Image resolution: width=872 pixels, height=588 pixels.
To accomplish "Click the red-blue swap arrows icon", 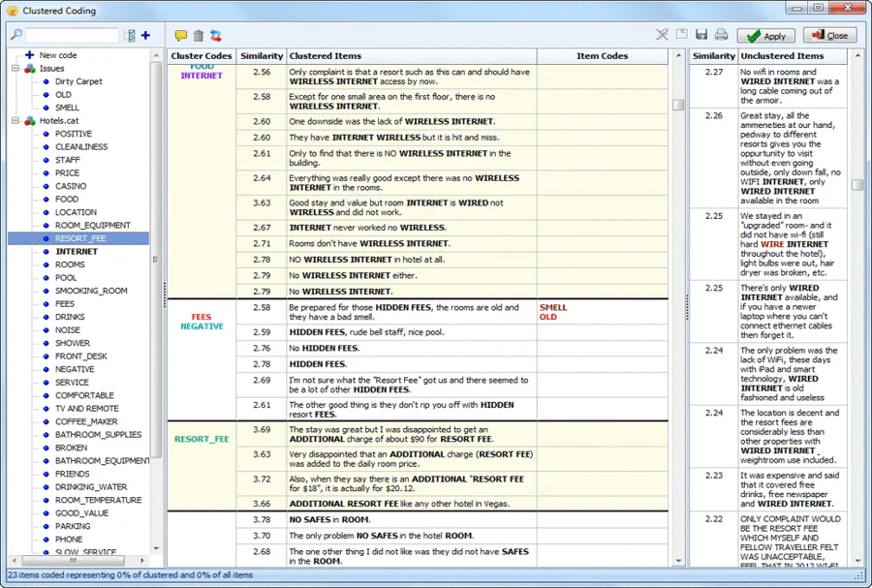I will [x=216, y=36].
